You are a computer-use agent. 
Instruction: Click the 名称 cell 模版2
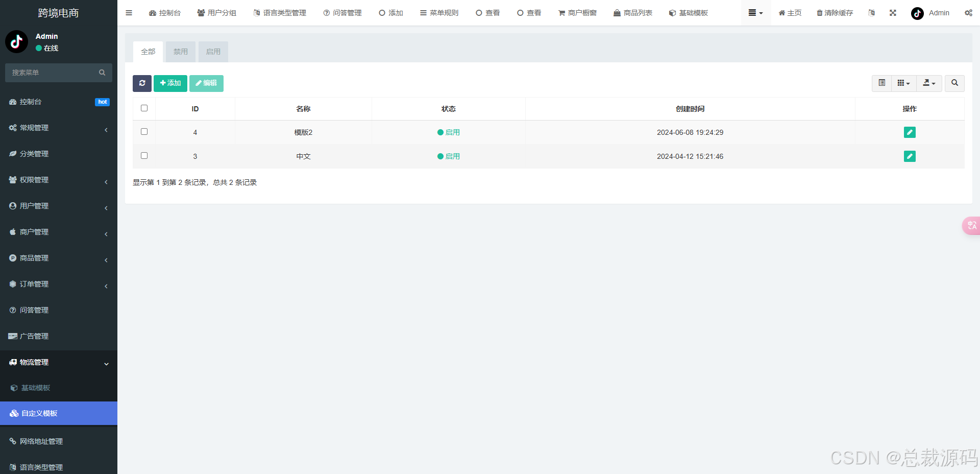303,132
